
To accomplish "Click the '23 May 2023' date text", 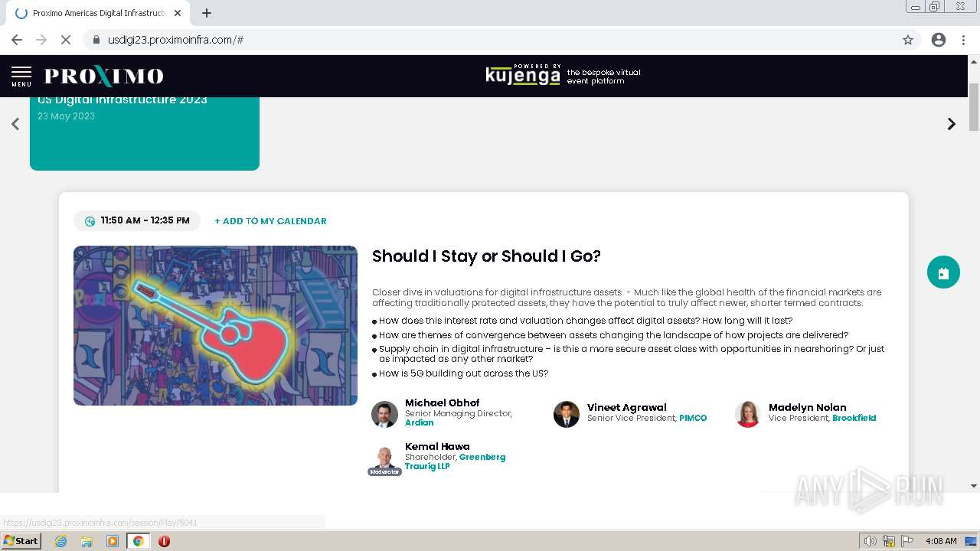I will [66, 116].
